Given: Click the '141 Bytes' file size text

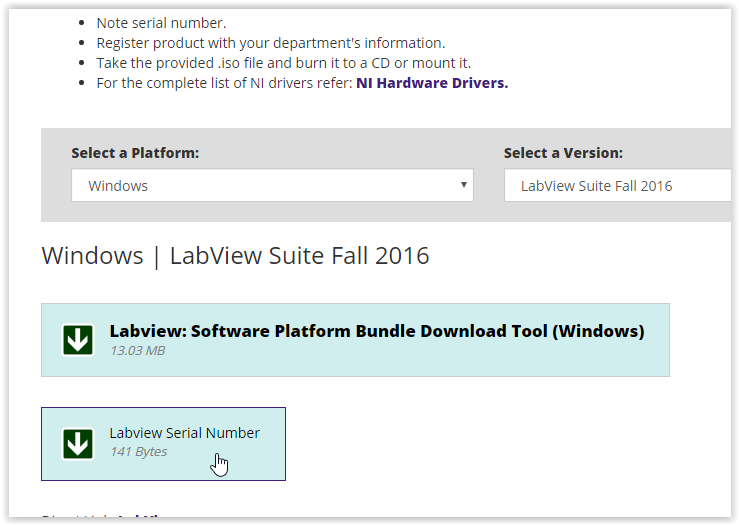Looking at the screenshot, I should click(139, 451).
